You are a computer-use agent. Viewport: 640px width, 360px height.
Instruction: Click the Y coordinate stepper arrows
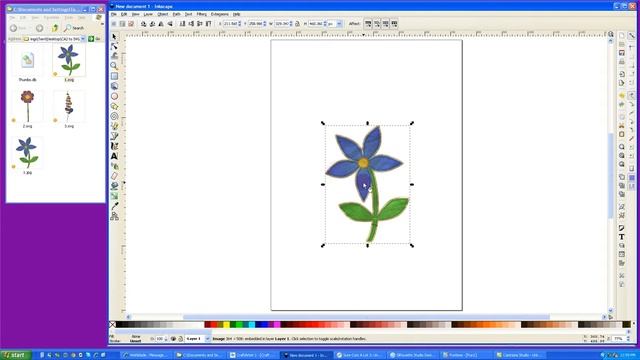[265, 24]
